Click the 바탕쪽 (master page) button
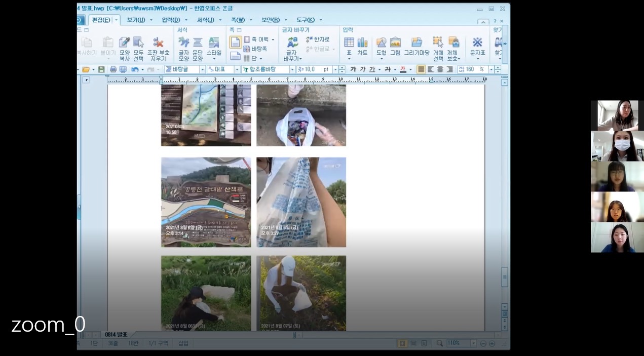644x356 pixels. coord(255,49)
